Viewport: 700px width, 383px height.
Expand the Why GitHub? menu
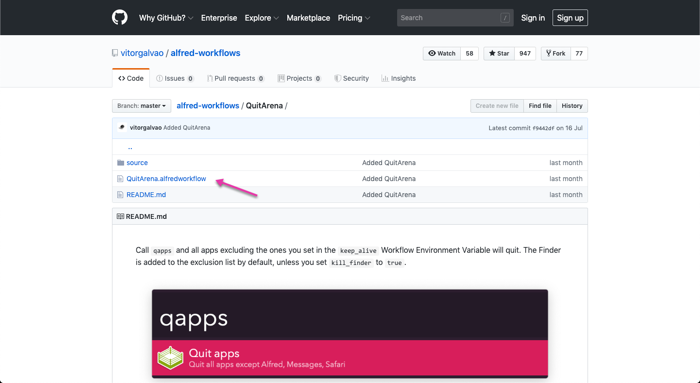[x=166, y=18]
